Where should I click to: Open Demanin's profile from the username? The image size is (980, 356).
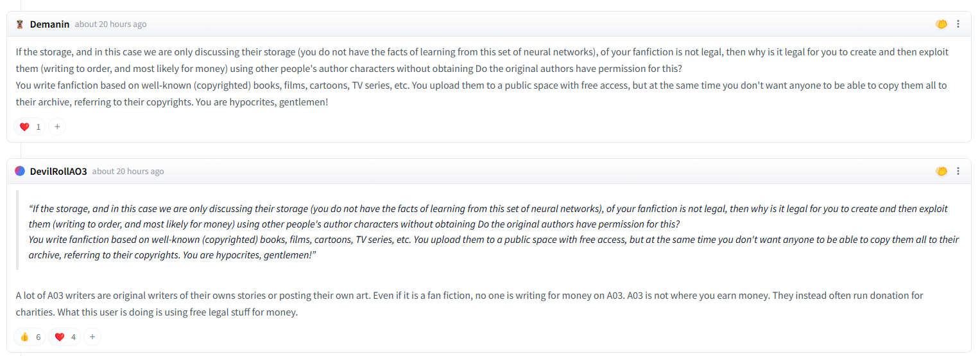click(49, 24)
